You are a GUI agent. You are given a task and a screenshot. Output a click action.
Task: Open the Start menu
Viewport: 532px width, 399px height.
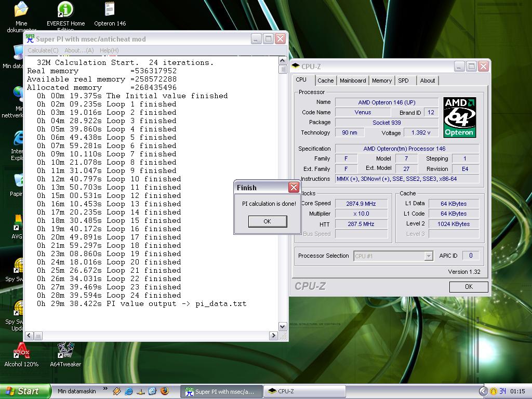[x=24, y=391]
